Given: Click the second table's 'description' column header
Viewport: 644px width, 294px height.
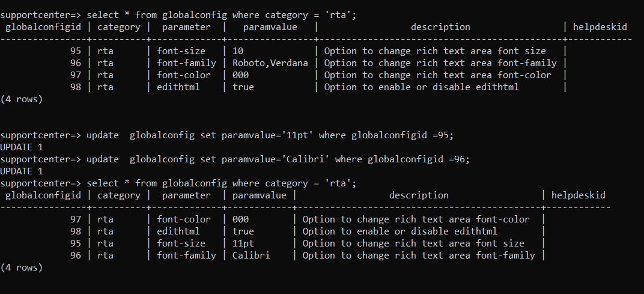Looking at the screenshot, I should (419, 195).
